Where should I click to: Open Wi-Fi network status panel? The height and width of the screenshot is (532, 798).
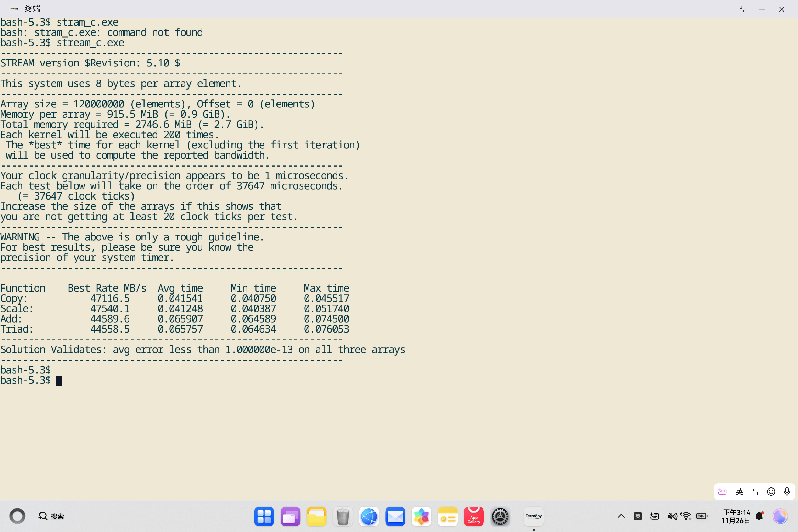click(686, 516)
